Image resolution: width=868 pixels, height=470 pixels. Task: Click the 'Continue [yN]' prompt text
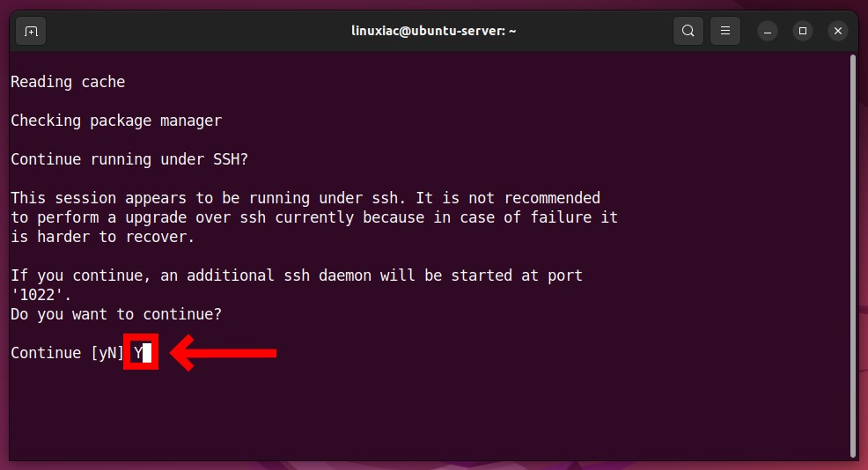coord(67,353)
